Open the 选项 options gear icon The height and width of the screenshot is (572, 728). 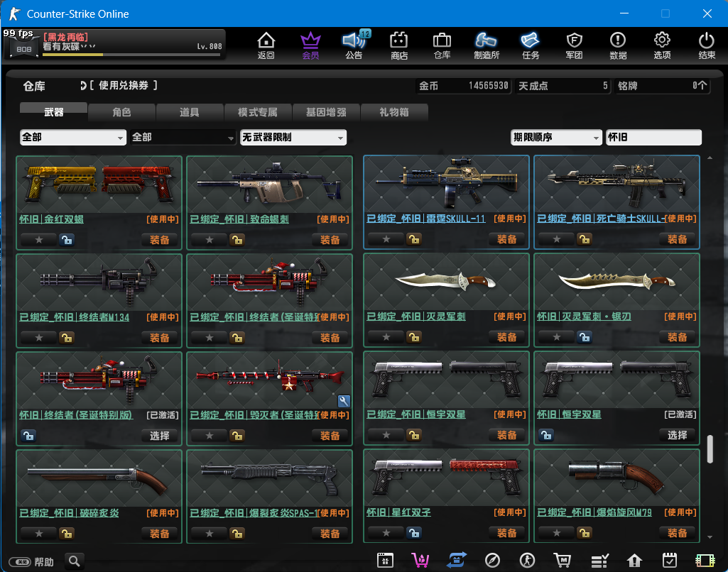tap(662, 45)
